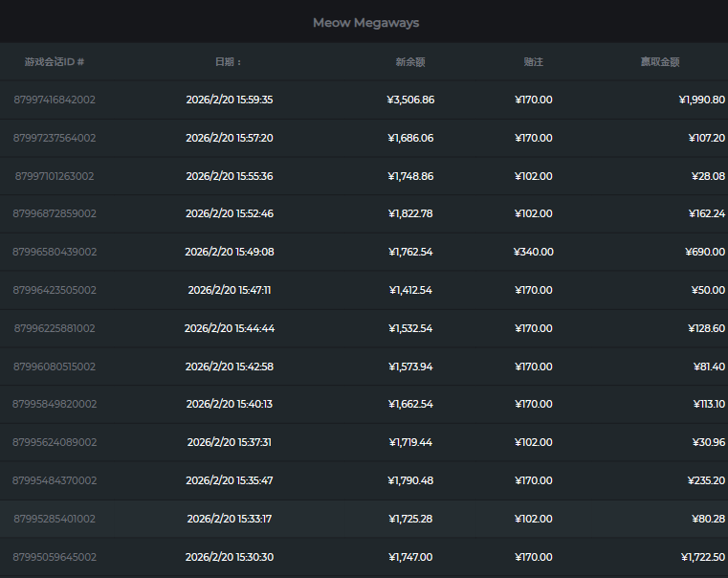This screenshot has height=578, width=728.
Task: Select session ID 87996580439002
Action: tap(55, 252)
